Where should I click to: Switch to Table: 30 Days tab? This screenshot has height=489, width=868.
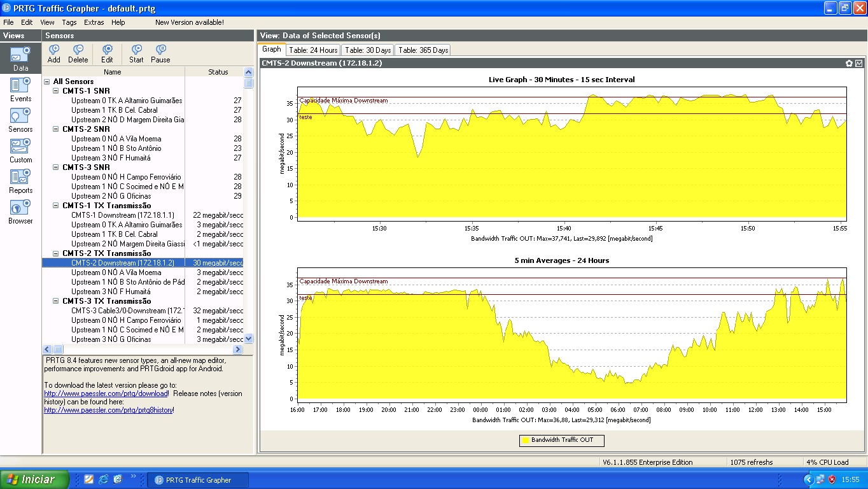[368, 50]
